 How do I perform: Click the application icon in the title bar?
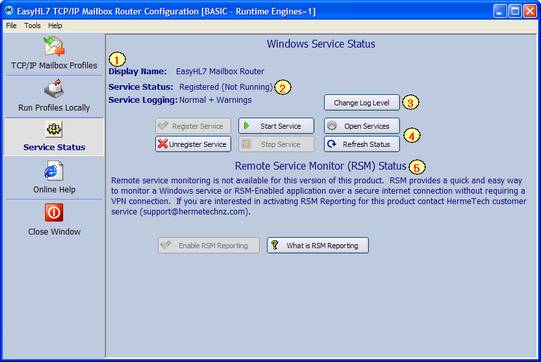pos(9,11)
